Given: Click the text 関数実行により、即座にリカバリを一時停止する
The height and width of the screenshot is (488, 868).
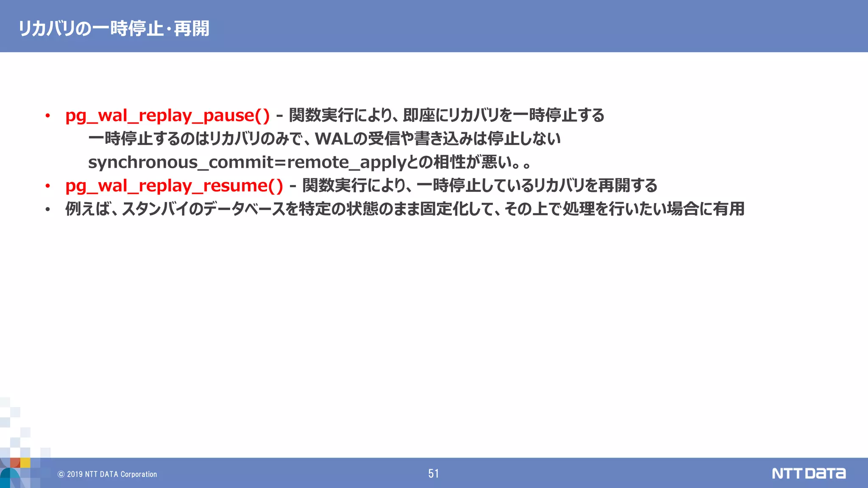Looking at the screenshot, I should 447,115.
